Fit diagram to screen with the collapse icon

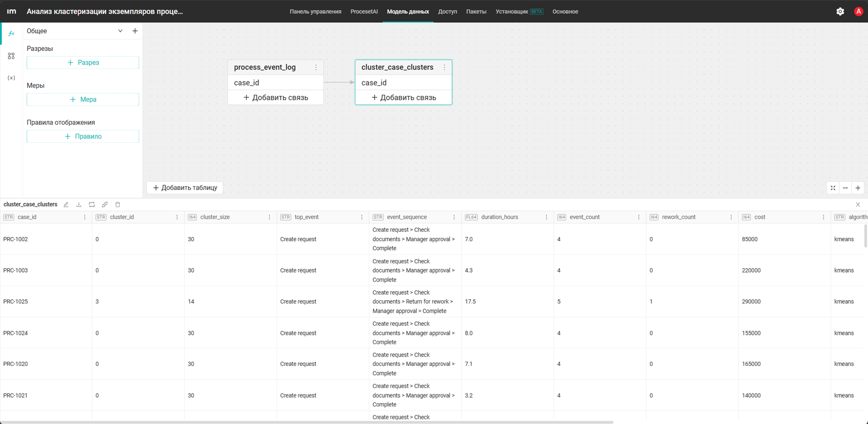[833, 188]
